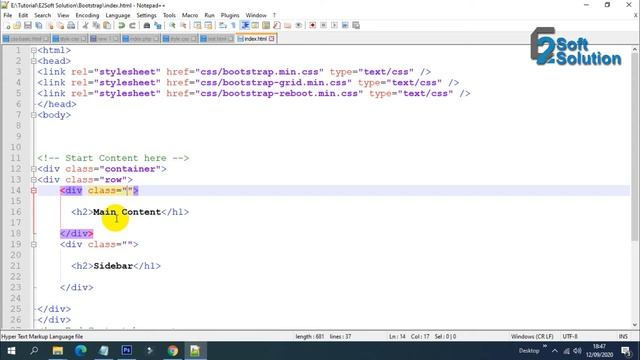Open the Language menu
This screenshot has height=360, width=640.
pyautogui.click(x=118, y=15)
